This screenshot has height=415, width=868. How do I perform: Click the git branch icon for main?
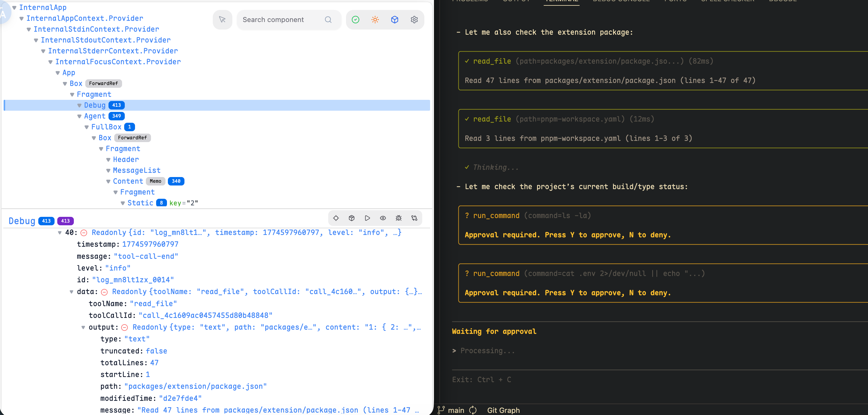pos(441,410)
